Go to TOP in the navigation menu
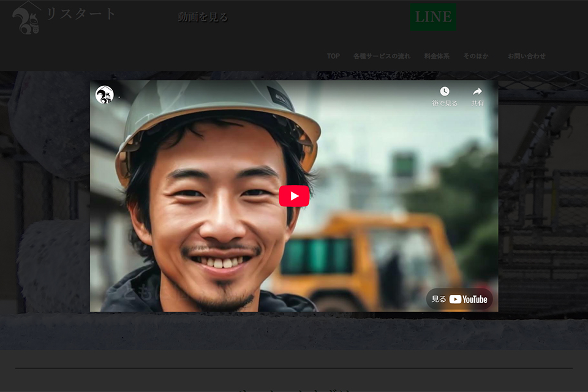The width and height of the screenshot is (588, 392). click(x=333, y=56)
